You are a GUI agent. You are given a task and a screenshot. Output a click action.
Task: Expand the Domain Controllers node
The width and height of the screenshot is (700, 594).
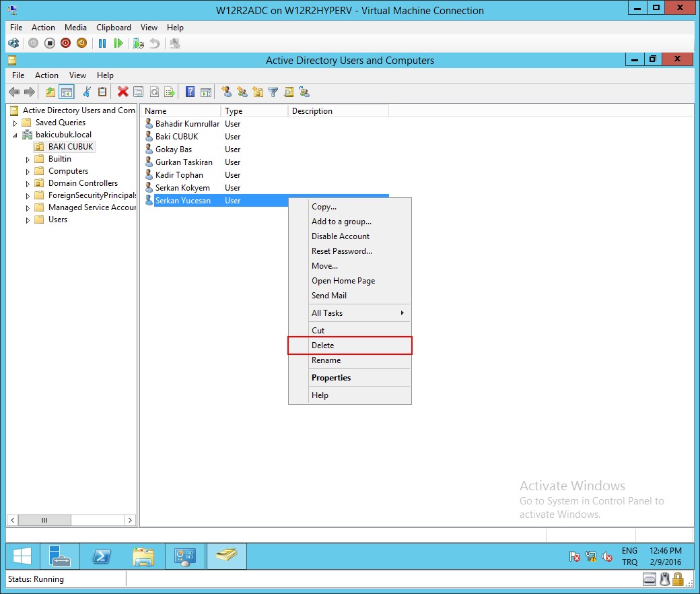point(28,184)
